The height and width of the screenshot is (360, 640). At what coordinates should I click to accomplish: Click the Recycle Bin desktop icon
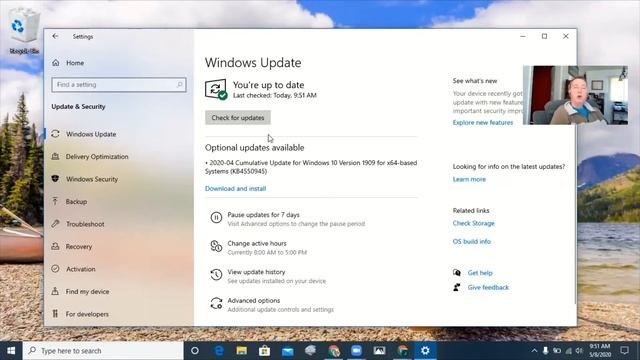24,31
